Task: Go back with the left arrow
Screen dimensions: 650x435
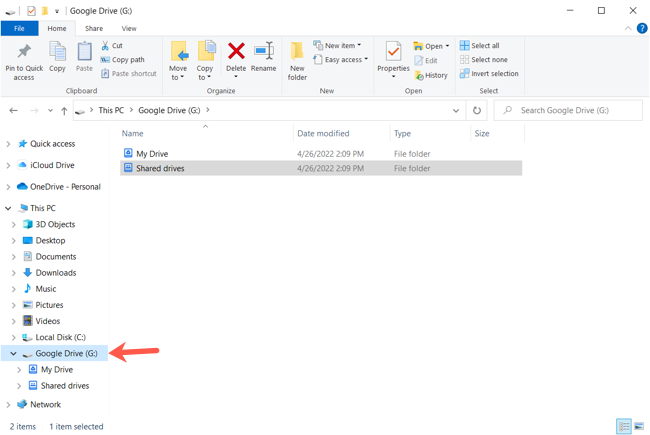Action: click(x=13, y=110)
